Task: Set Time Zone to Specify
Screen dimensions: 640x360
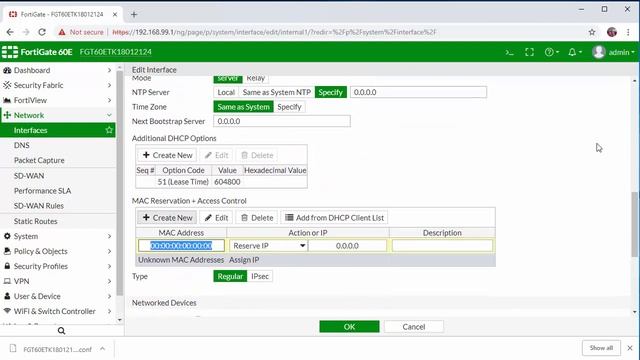Action: (289, 107)
